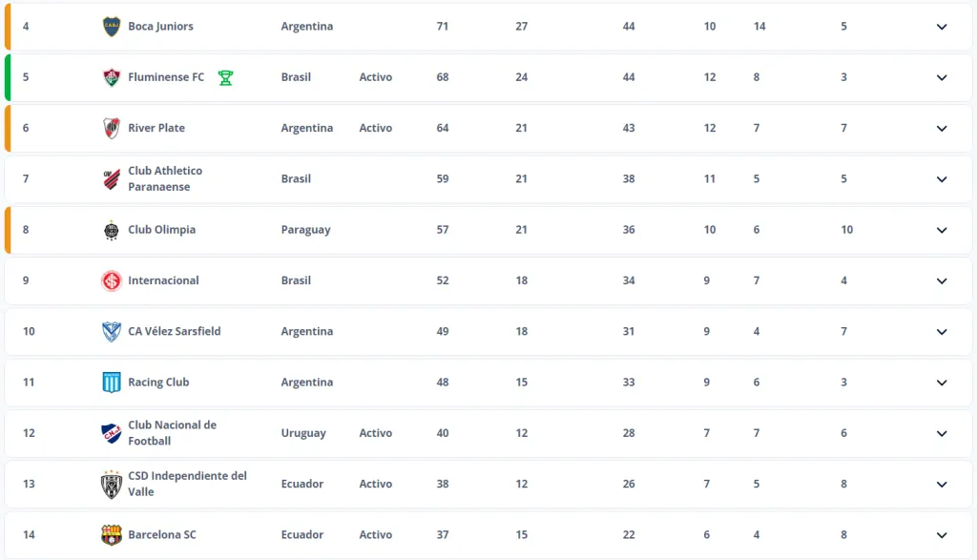Click the Racing Club badge

112,382
